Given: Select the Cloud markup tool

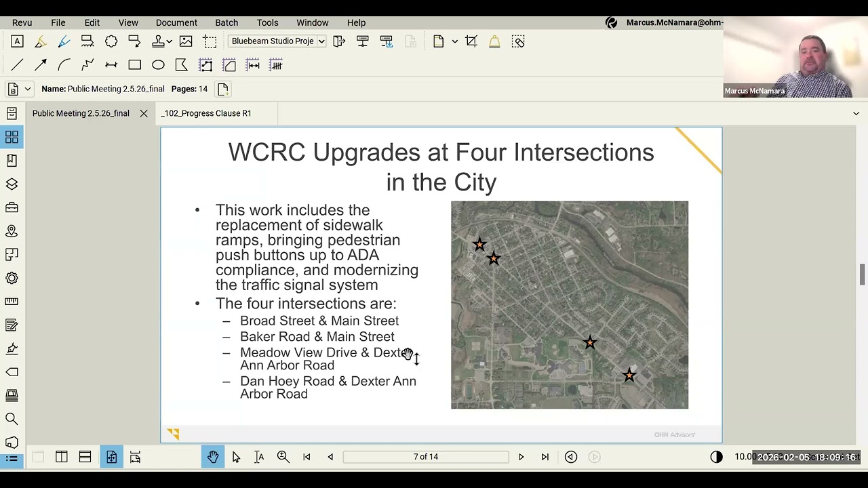Looking at the screenshot, I should (111, 41).
